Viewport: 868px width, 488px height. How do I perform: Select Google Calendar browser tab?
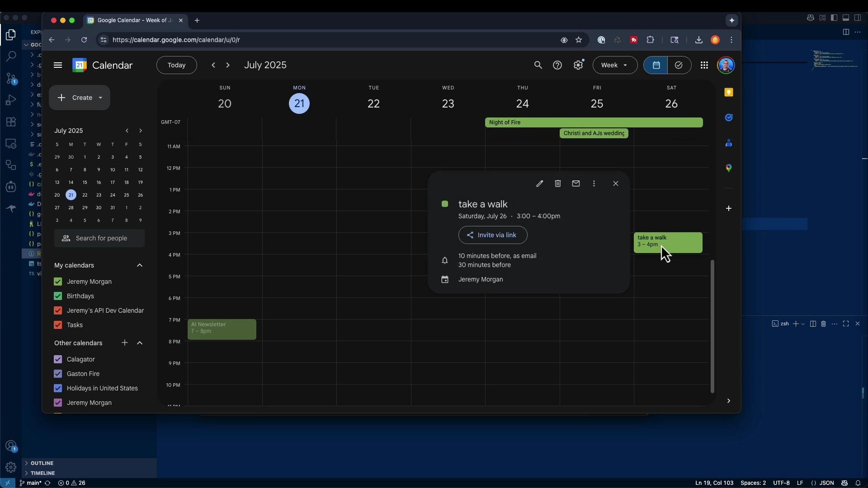pos(135,20)
